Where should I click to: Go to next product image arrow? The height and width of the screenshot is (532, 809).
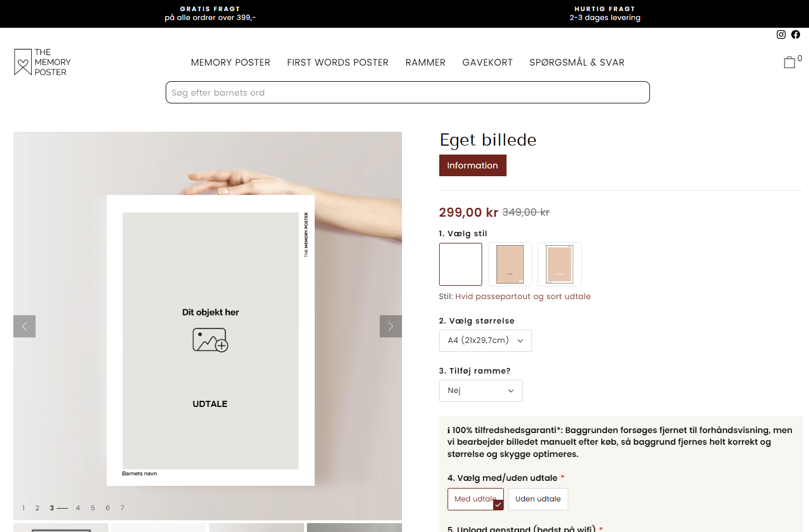[390, 326]
